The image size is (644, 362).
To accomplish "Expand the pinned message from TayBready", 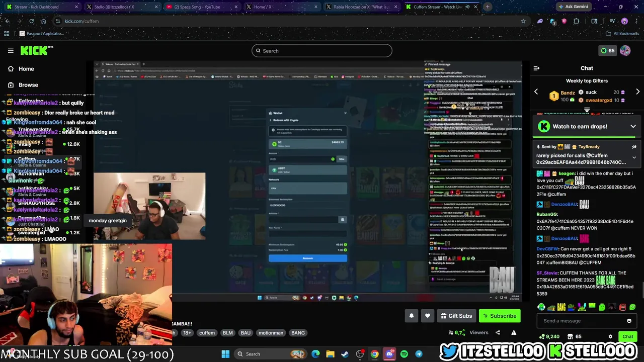I will coord(634,157).
